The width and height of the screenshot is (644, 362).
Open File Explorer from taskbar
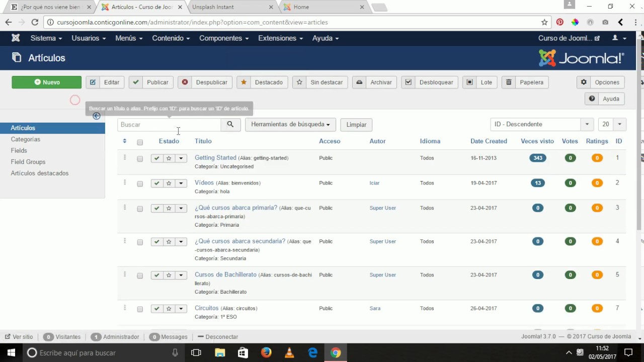(220, 352)
